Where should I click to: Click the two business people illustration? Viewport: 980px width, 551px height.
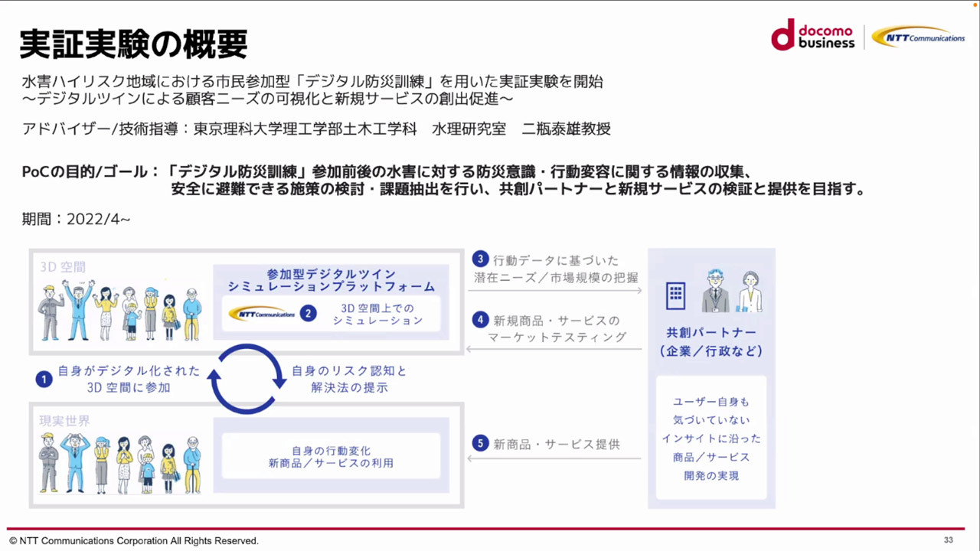click(733, 290)
